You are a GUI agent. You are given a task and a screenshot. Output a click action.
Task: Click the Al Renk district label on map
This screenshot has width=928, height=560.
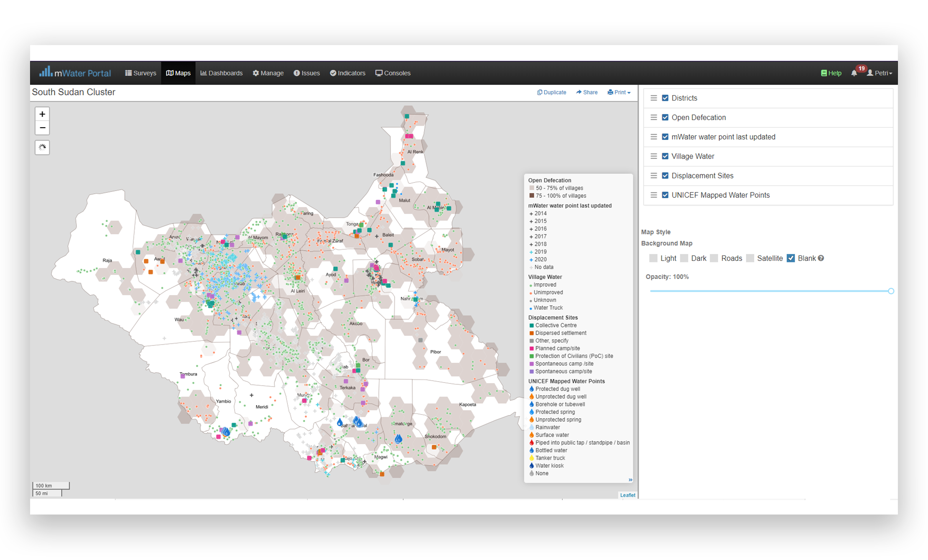(x=415, y=152)
